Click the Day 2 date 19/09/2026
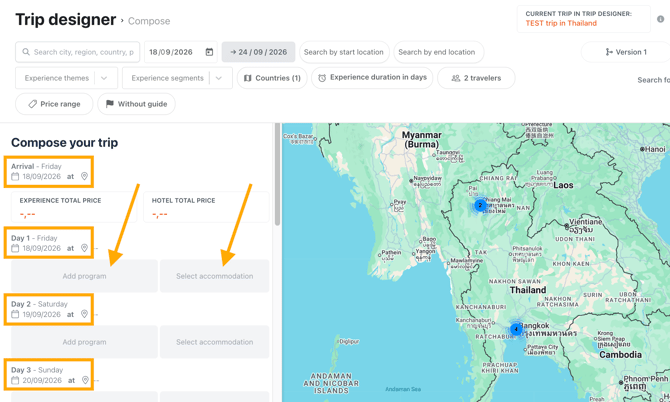Image resolution: width=670 pixels, height=402 pixels. (41, 314)
